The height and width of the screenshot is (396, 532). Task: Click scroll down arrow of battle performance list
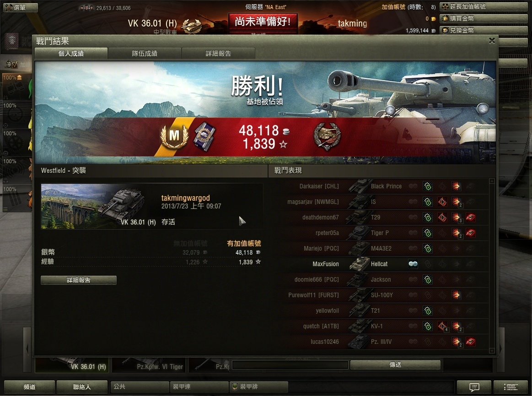[492, 351]
